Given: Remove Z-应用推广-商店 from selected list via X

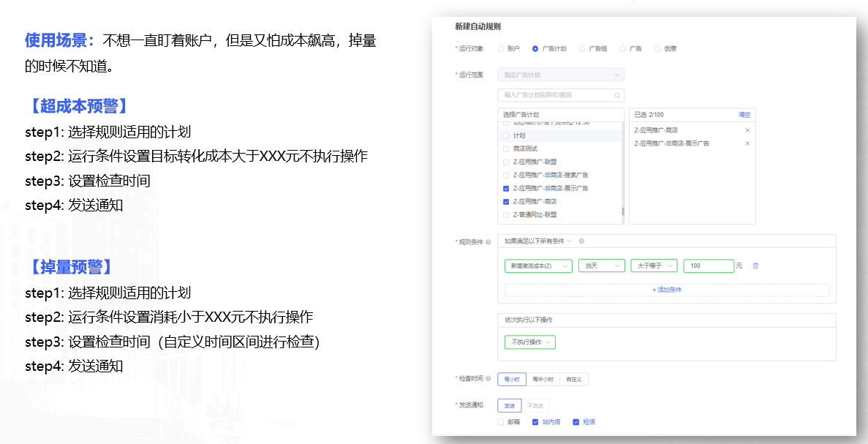Looking at the screenshot, I should pos(747,130).
